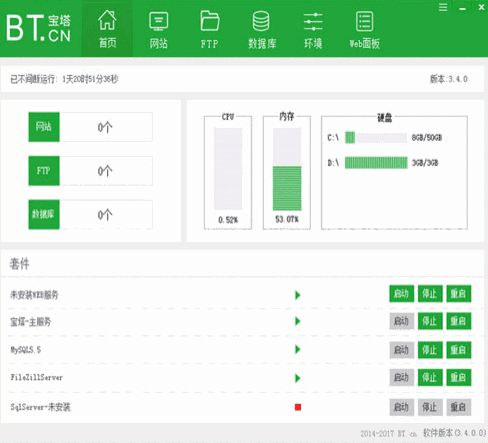Click the 0.52% CPU value
Screen dimensions: 488x443
pyautogui.click(x=228, y=220)
